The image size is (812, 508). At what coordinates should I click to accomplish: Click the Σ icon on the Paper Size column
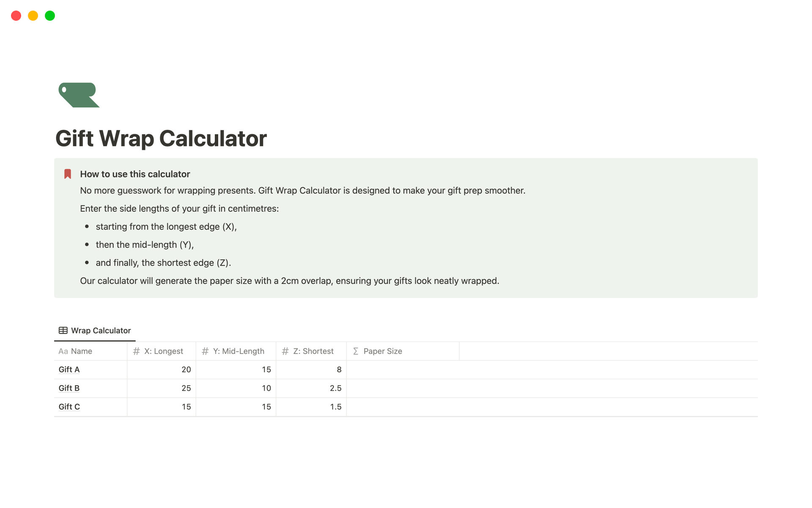355,351
